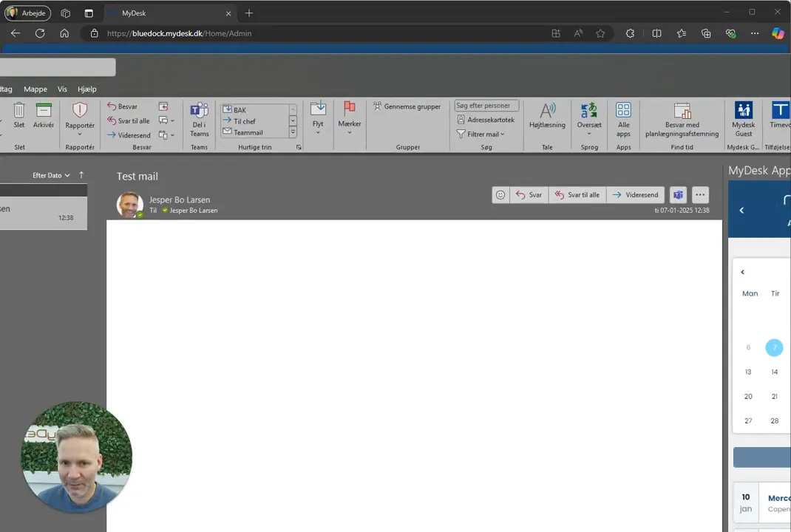Image resolution: width=791 pixels, height=532 pixels.
Task: Open the Vis menu
Action: [x=62, y=89]
